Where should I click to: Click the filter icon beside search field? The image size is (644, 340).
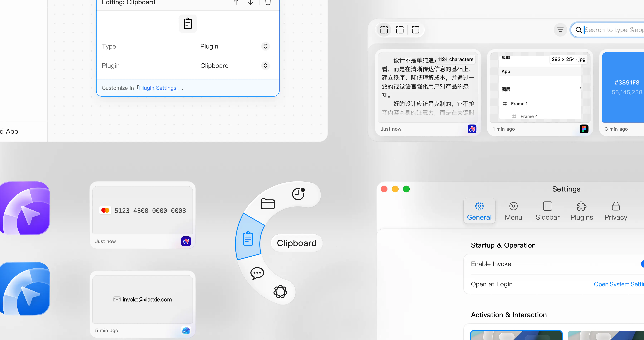point(560,30)
